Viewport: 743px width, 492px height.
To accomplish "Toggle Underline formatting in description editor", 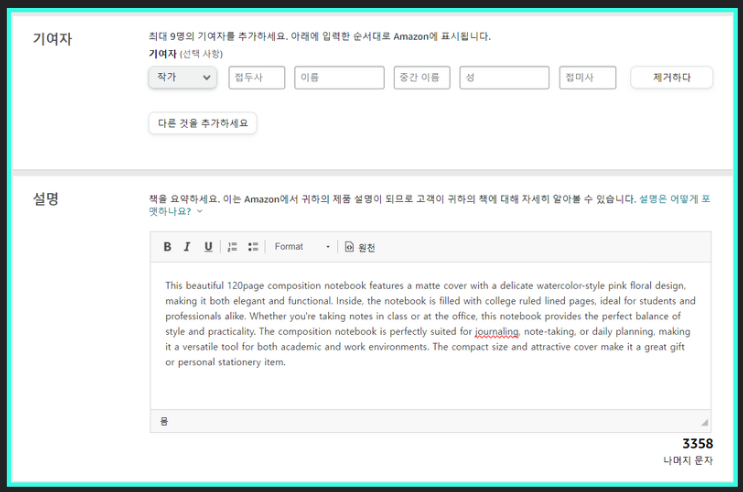I will tap(208, 246).
